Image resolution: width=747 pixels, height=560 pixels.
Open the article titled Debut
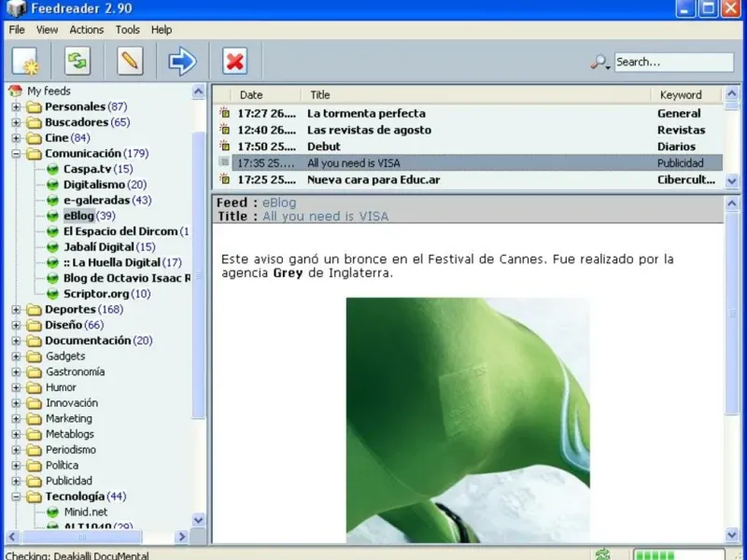tap(324, 147)
